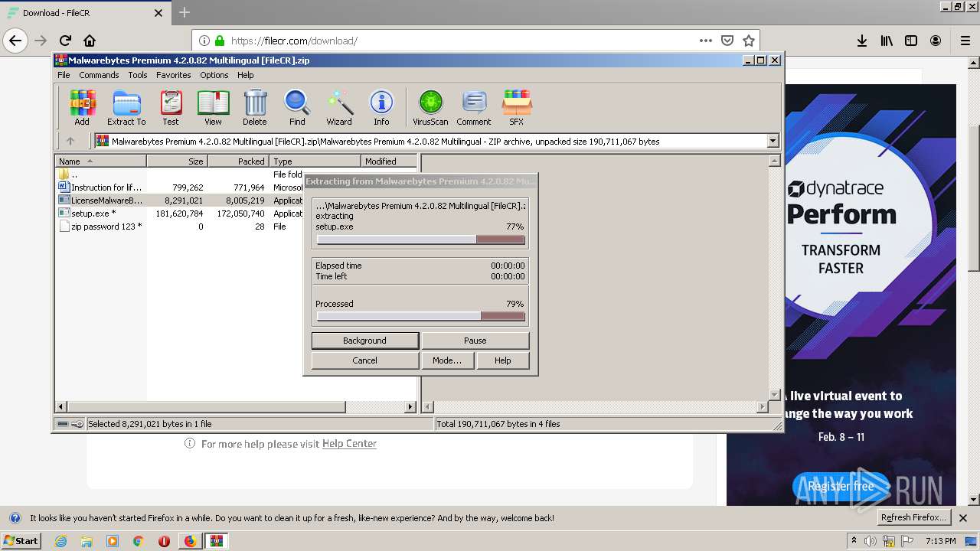
Task: Open the address path dropdown in WinRAR
Action: tap(773, 141)
